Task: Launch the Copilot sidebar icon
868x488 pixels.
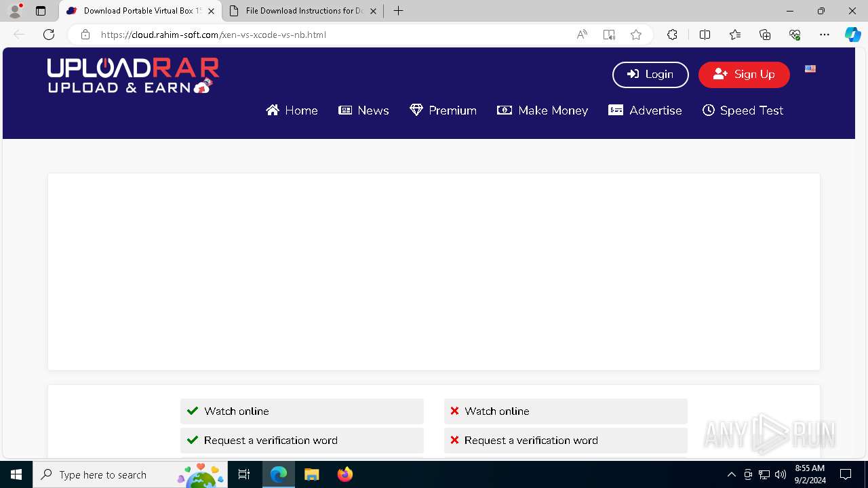Action: pyautogui.click(x=852, y=35)
